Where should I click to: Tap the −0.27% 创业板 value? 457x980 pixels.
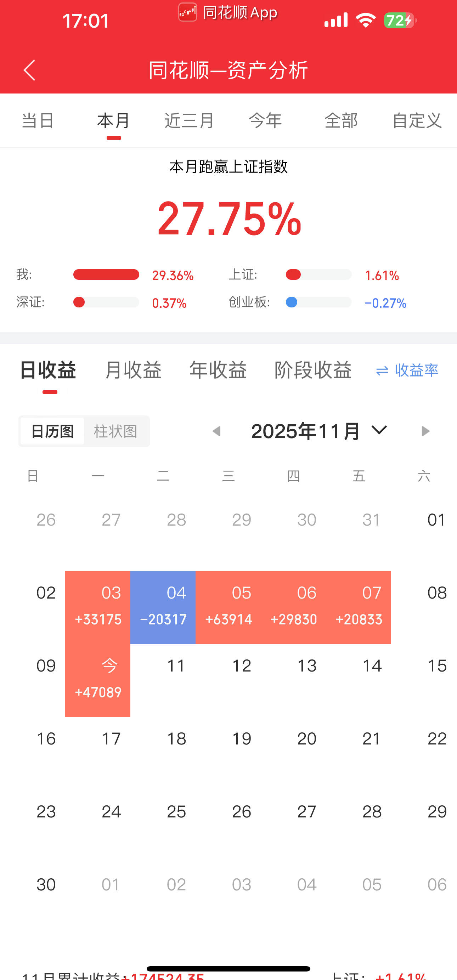pos(385,303)
